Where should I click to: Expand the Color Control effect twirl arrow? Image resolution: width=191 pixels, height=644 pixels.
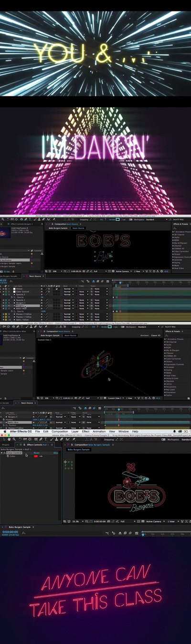pyautogui.click(x=2, y=453)
